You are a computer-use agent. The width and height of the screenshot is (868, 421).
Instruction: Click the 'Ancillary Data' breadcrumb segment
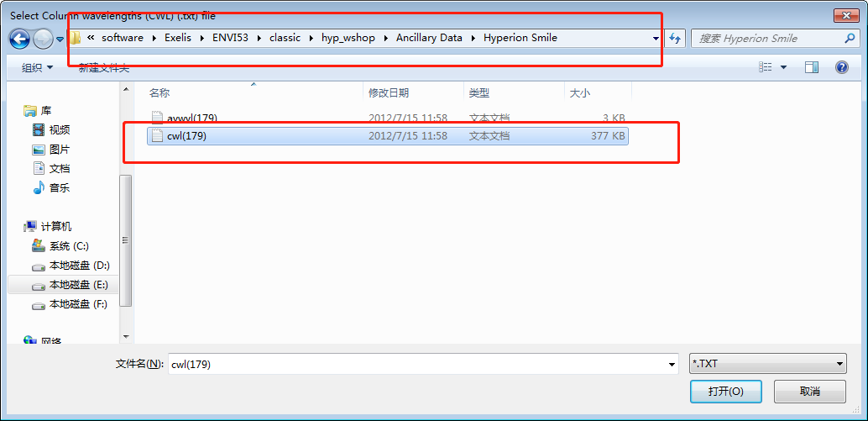(430, 38)
